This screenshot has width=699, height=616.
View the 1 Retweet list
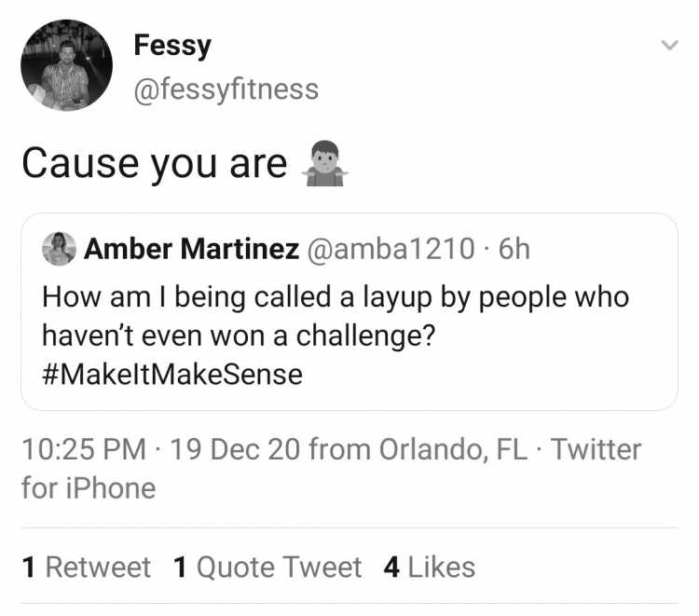tap(87, 568)
